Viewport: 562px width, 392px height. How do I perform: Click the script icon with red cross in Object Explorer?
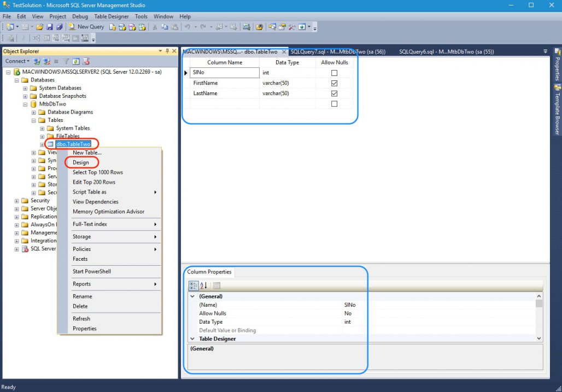86,61
